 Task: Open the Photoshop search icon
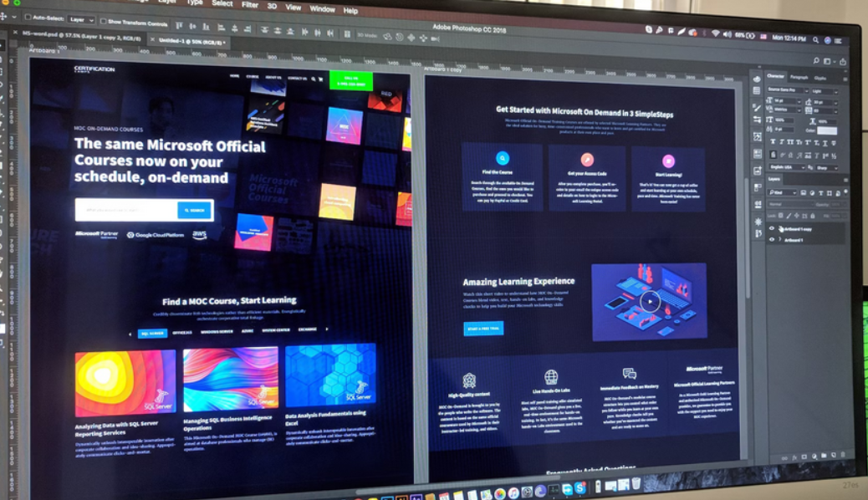tap(816, 60)
